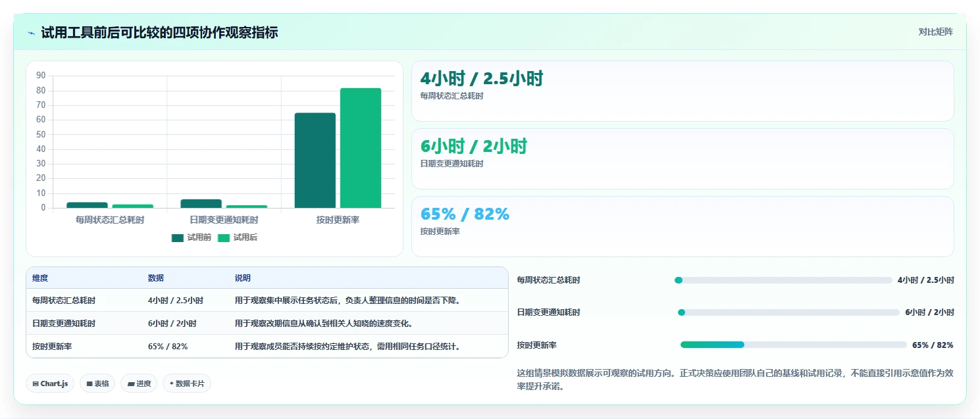The width and height of the screenshot is (980, 419).
Task: Click the Chart.js tag
Action: tap(50, 383)
